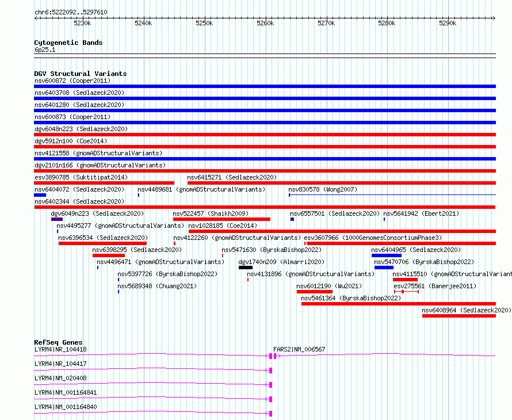512x420 pixels.
Task: Select nsv5471630 (ByrskaBishop2022) label
Action: click(272, 250)
